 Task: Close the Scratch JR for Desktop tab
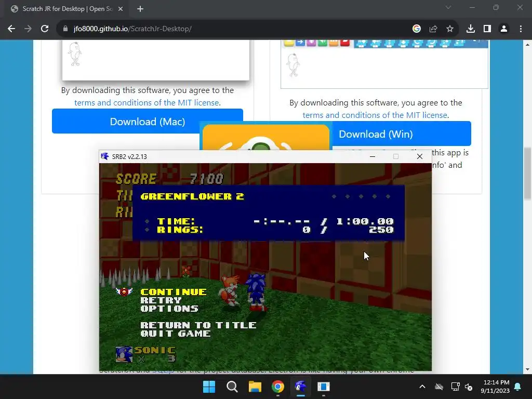(x=121, y=9)
